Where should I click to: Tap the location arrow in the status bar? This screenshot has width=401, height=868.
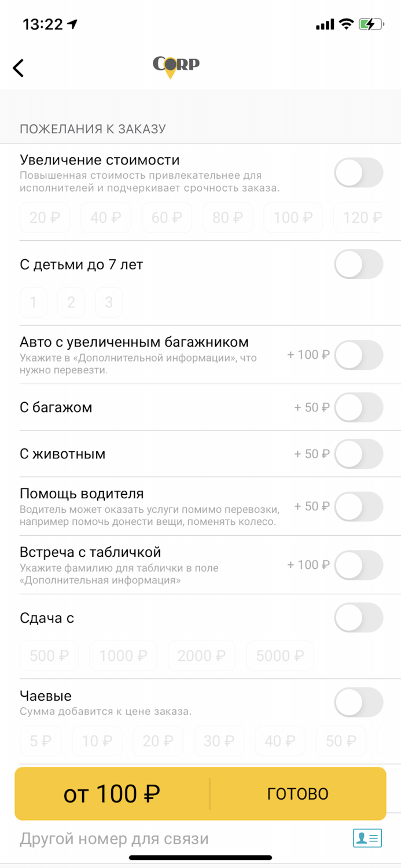pos(74,22)
